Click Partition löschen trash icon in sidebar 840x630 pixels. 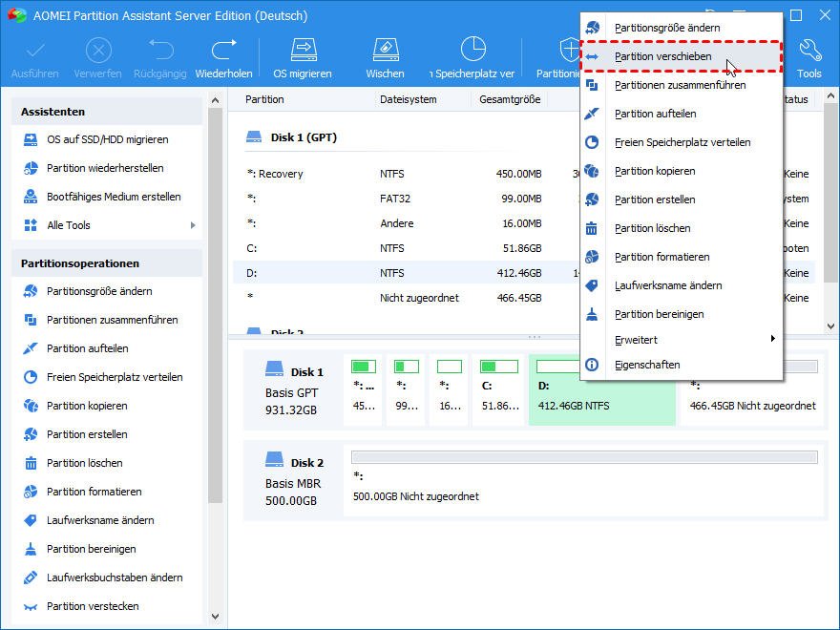click(x=31, y=463)
